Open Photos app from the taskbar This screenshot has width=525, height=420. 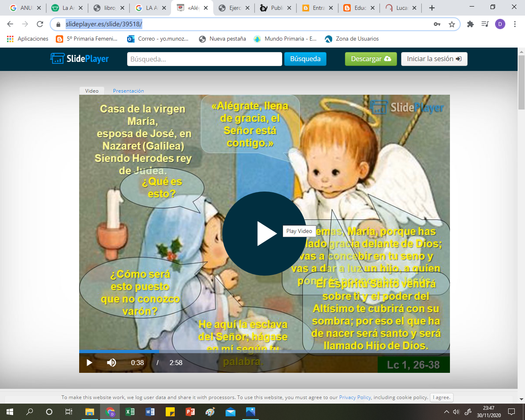click(251, 412)
